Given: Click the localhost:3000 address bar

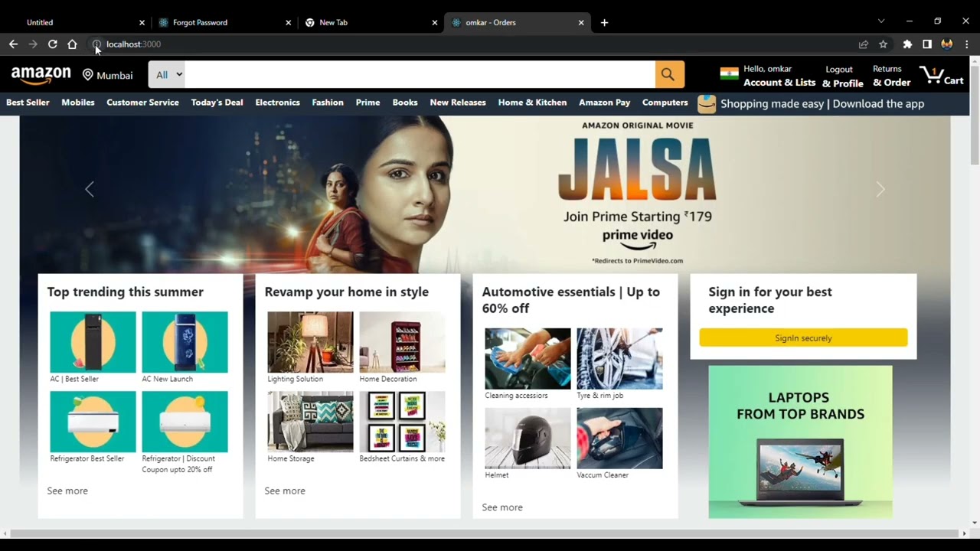Looking at the screenshot, I should [475, 44].
